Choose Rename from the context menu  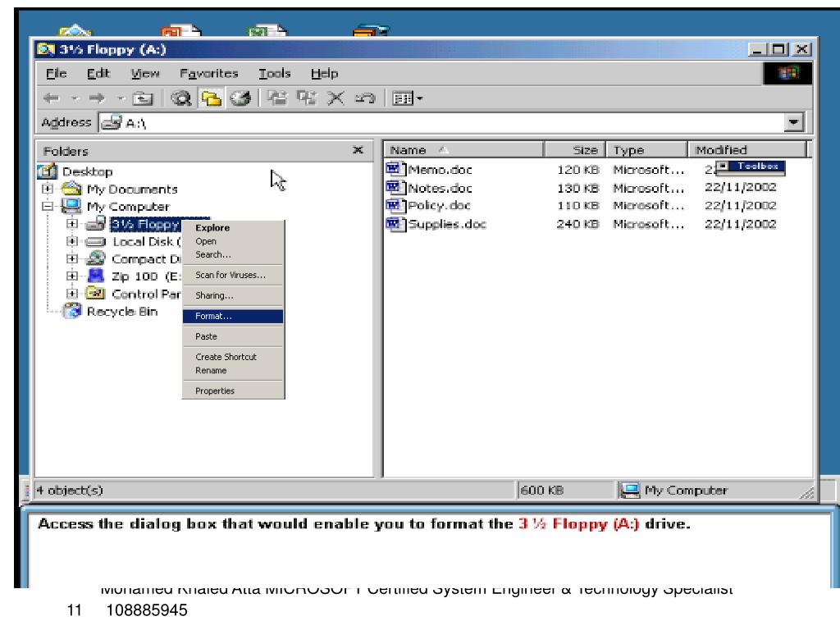pos(233,371)
